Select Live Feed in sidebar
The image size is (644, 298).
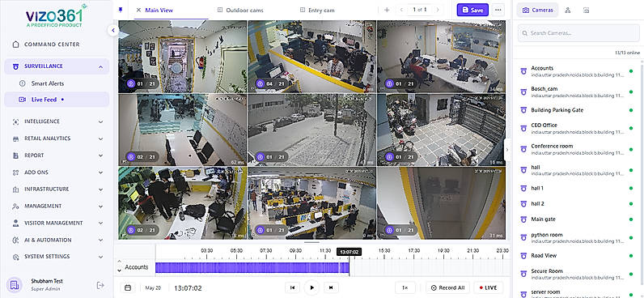tap(57, 100)
